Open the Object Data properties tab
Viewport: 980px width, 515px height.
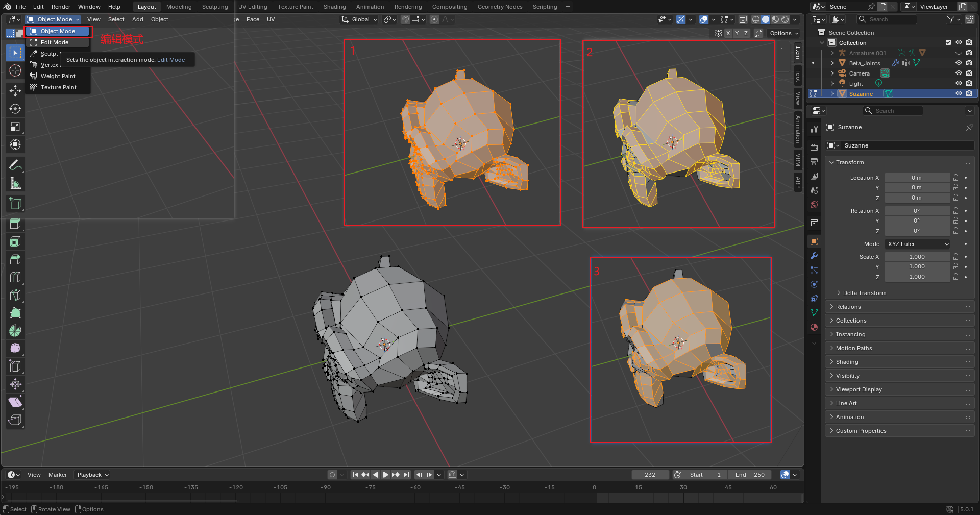814,313
